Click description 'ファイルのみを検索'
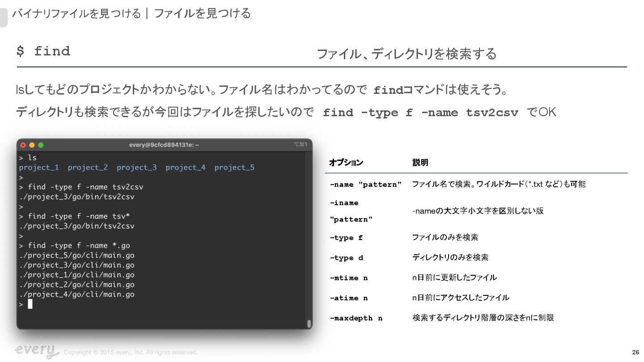Image resolution: width=644 pixels, height=362 pixels. tap(445, 237)
